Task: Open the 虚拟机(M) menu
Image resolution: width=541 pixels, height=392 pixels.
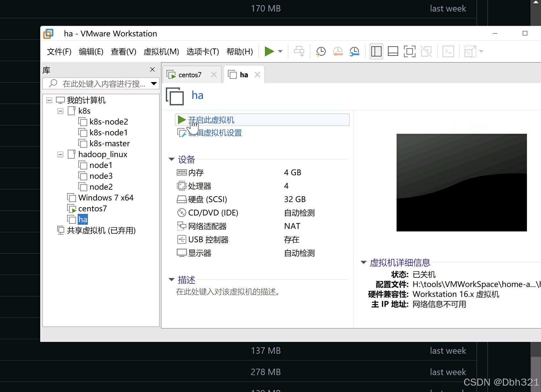Action: tap(161, 51)
